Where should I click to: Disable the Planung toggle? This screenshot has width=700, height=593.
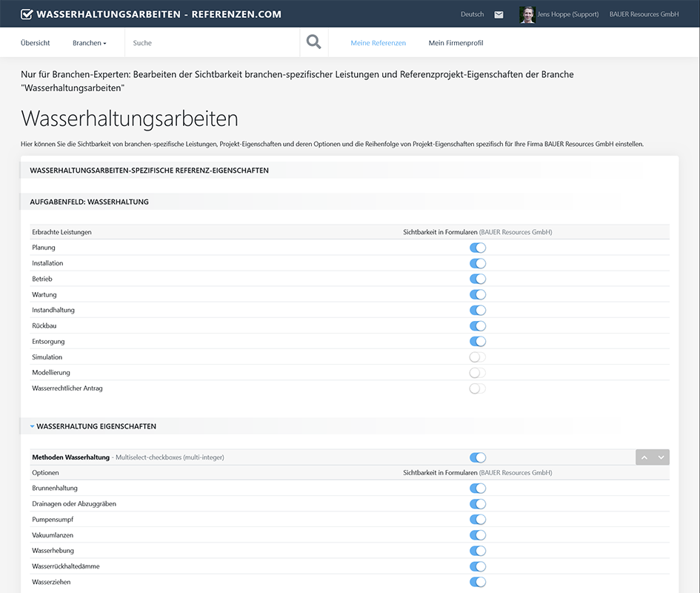coord(478,248)
